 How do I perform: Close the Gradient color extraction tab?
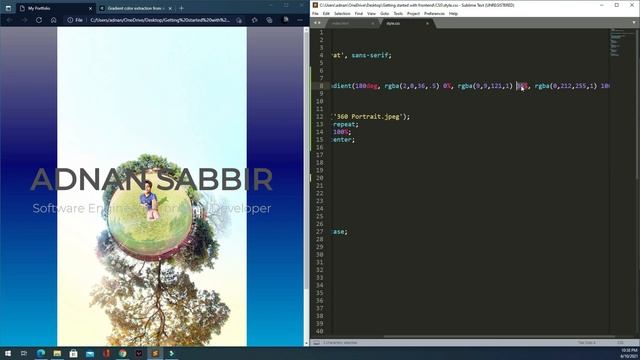pos(170,8)
